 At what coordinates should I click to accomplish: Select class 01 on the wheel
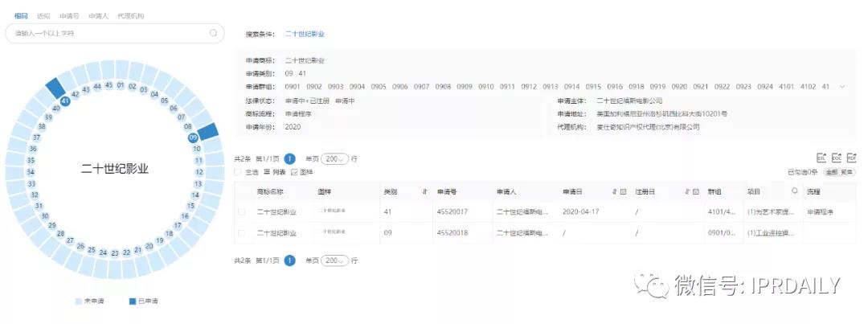pyautogui.click(x=121, y=85)
